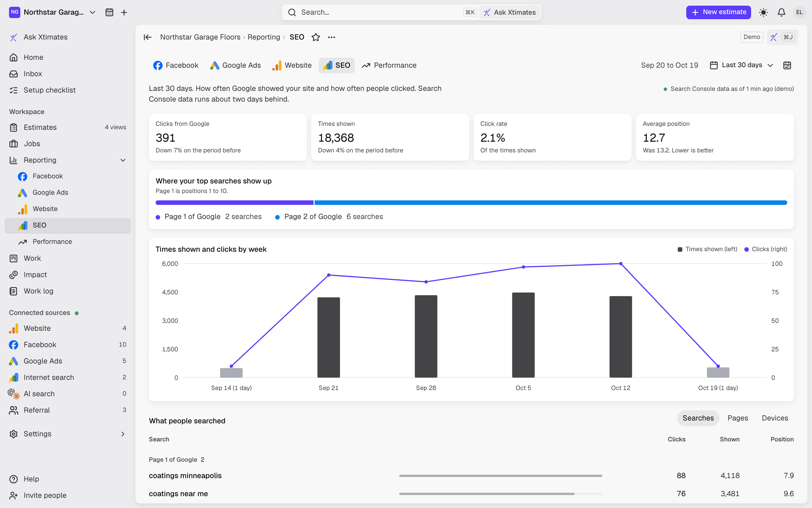Toggle Clicks legend item in chart
The height and width of the screenshot is (508, 812).
[766, 249]
